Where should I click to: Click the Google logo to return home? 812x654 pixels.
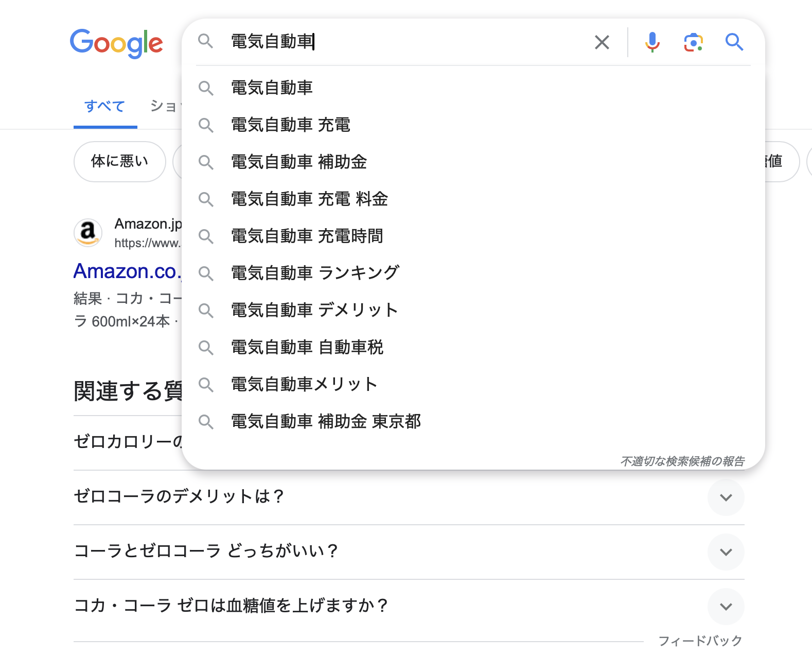pos(117,43)
